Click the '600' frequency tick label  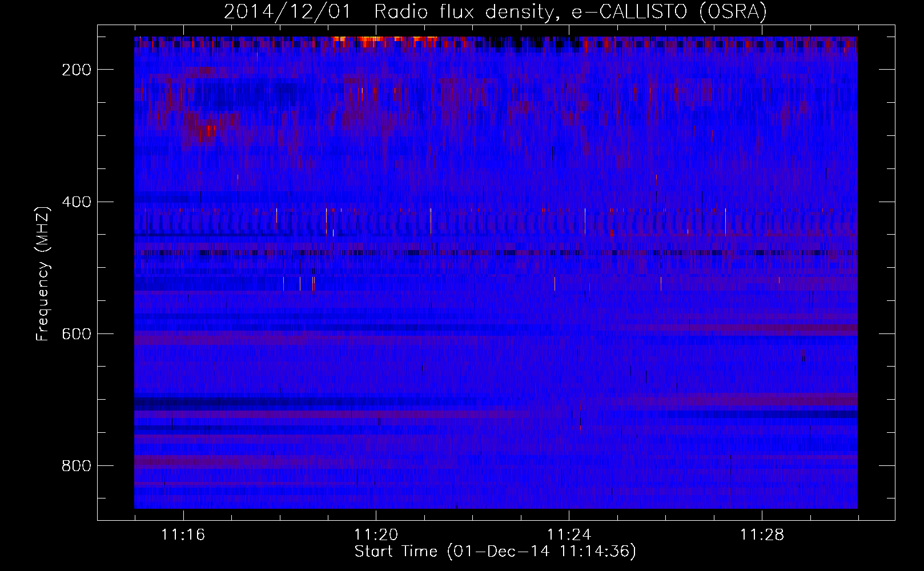point(77,334)
